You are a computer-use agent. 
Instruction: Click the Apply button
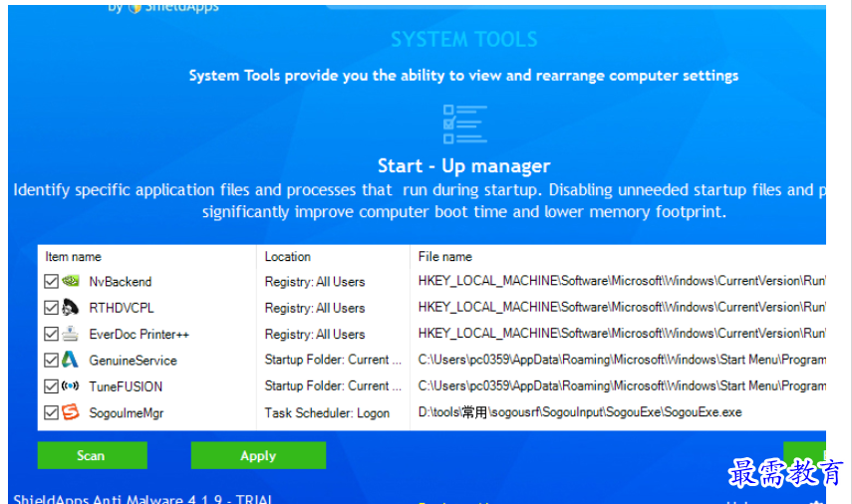tap(258, 455)
